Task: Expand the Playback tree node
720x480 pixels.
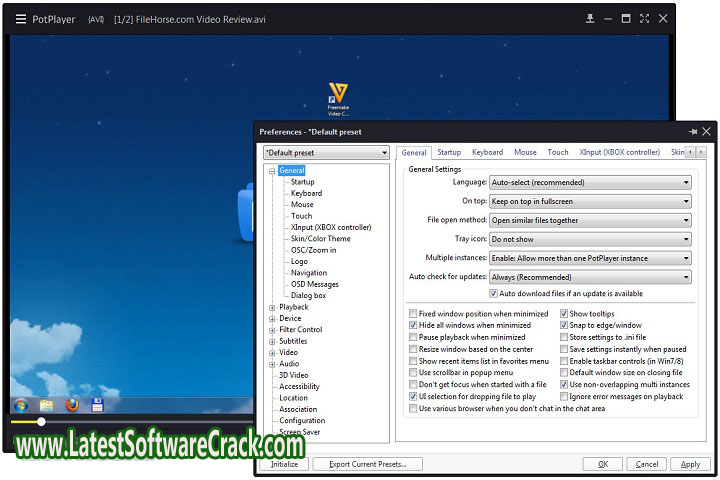Action: [271, 307]
